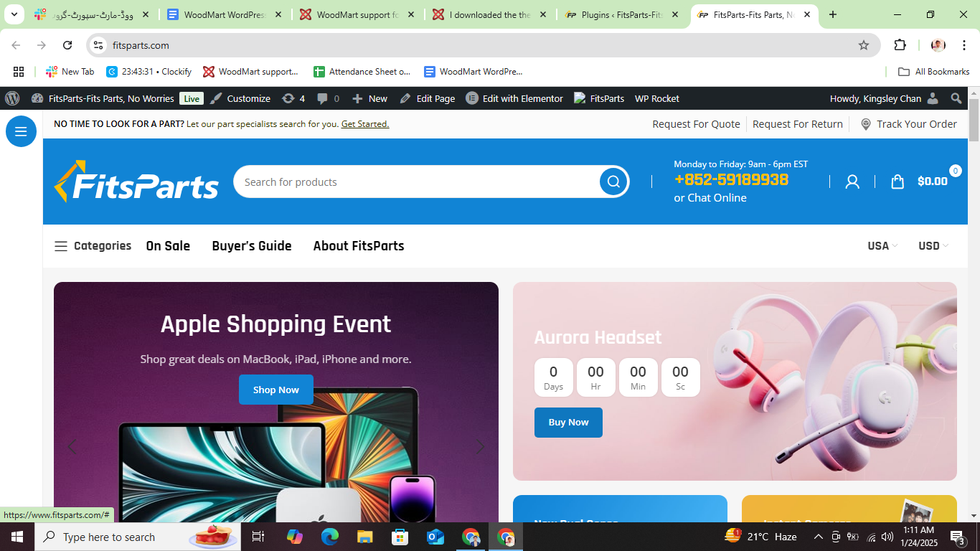Click the Windows taskbar search box
This screenshot has width=980, height=551.
pyautogui.click(x=137, y=537)
